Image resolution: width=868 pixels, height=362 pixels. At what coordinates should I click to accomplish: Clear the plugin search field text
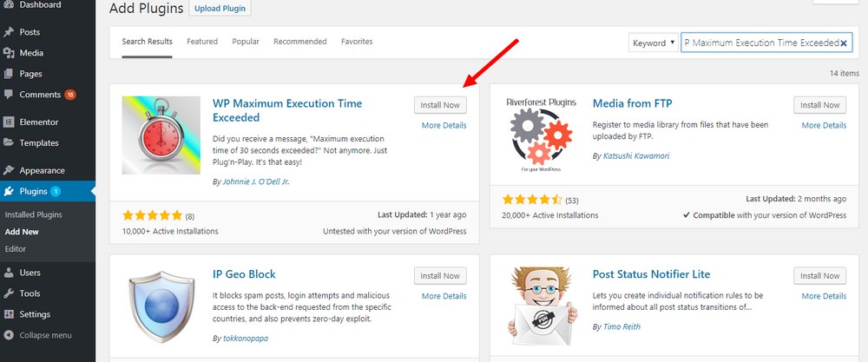click(x=844, y=43)
